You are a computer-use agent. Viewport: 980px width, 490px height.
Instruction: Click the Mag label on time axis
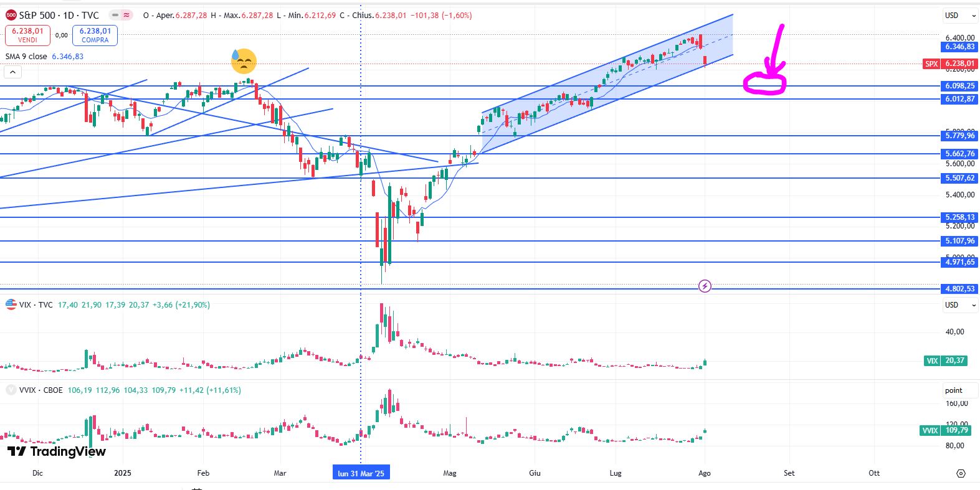pos(450,473)
